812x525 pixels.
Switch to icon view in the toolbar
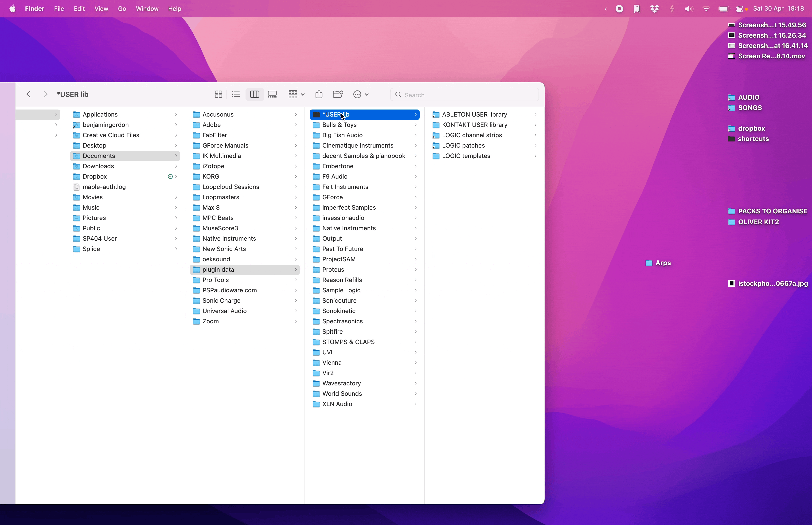[219, 94]
